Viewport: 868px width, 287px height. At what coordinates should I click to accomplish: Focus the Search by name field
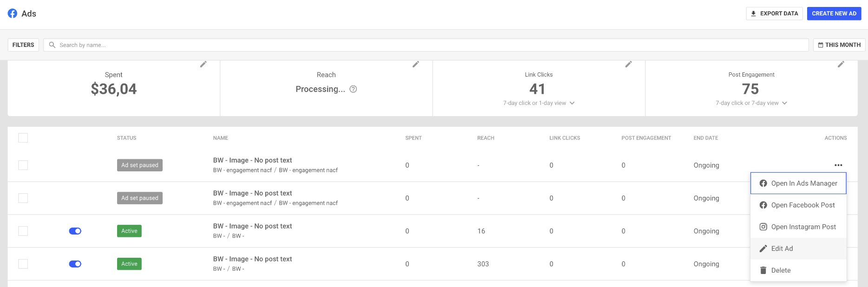[426, 45]
